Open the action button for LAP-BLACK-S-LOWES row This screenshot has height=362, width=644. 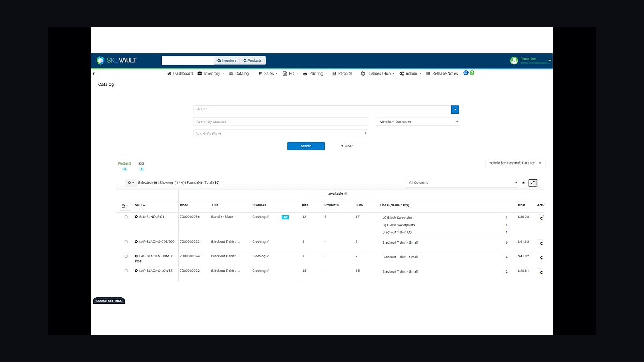coord(541,272)
